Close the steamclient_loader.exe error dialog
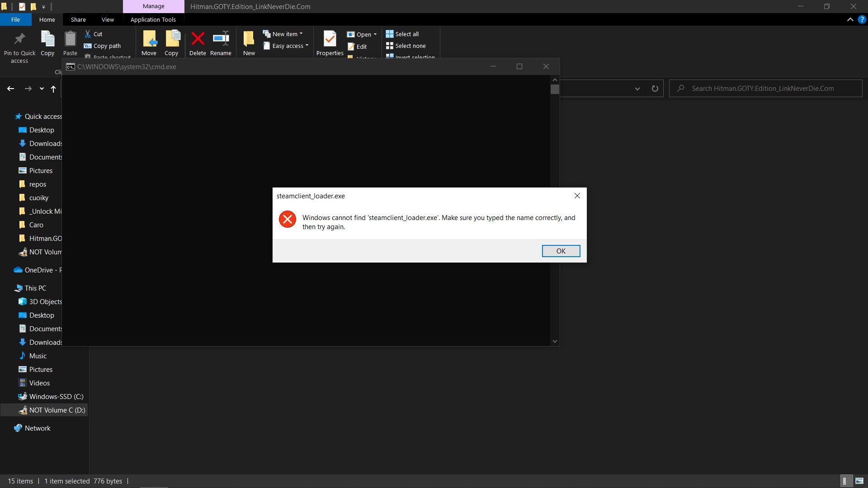 (561, 250)
